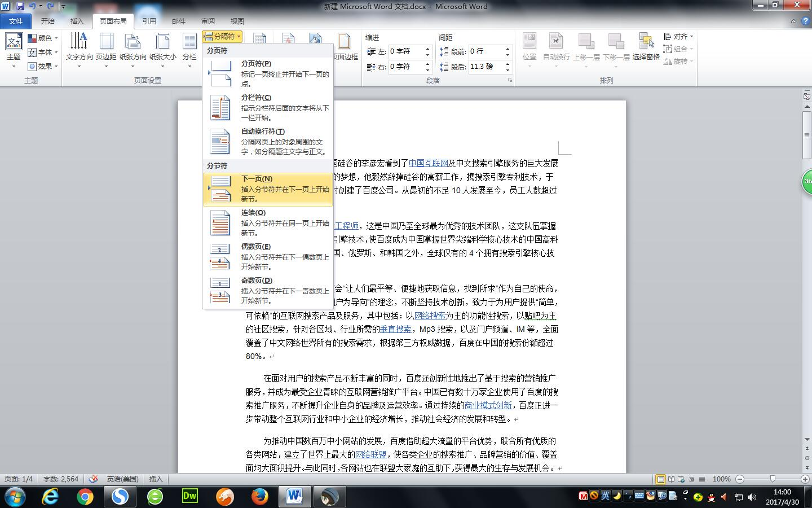Click the Undo arrow icon
The height and width of the screenshot is (508, 812).
32,6
